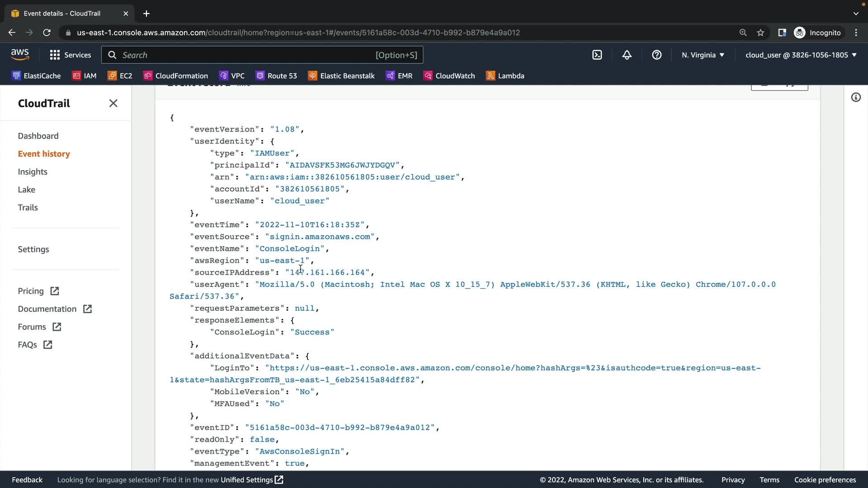The width and height of the screenshot is (868, 488).
Task: Expand the browser tab search chevron
Action: [x=856, y=14]
